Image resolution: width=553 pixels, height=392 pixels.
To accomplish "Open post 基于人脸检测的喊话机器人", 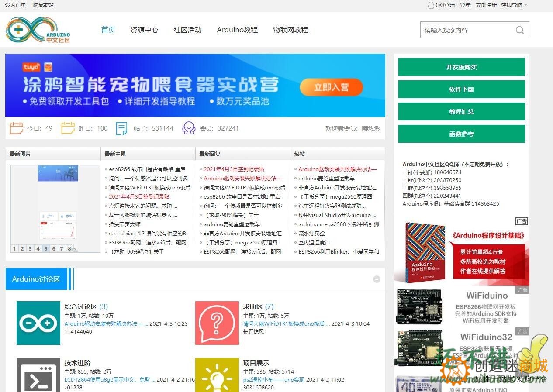I will click(143, 215).
